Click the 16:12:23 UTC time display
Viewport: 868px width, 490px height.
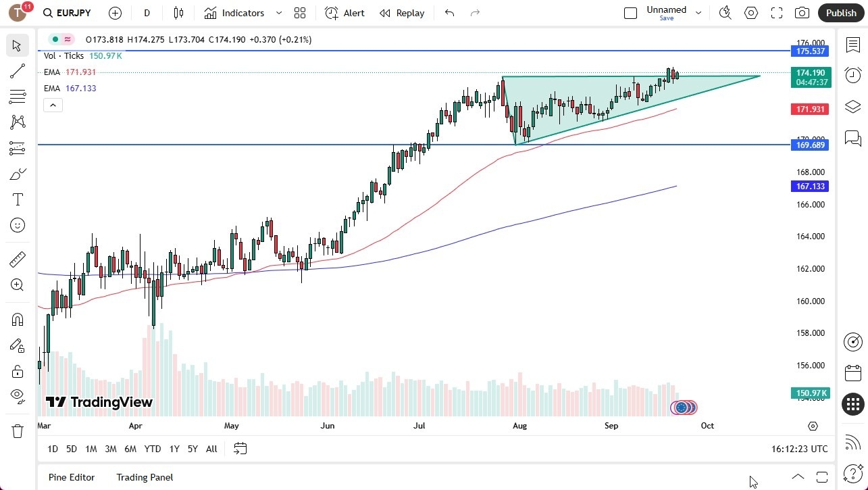click(800, 449)
